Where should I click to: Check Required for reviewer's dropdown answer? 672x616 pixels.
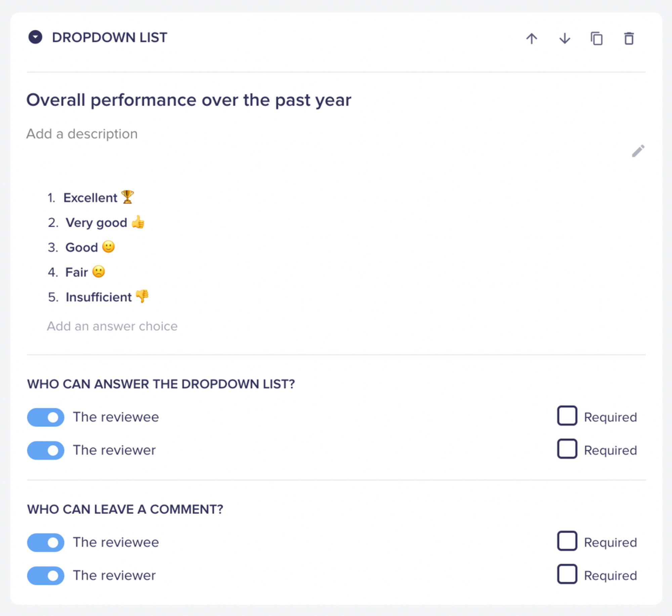click(x=567, y=449)
